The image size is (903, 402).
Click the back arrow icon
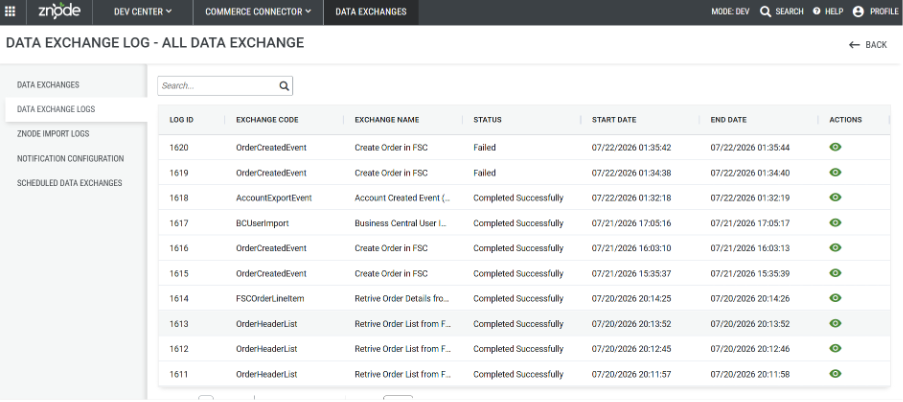(x=854, y=45)
